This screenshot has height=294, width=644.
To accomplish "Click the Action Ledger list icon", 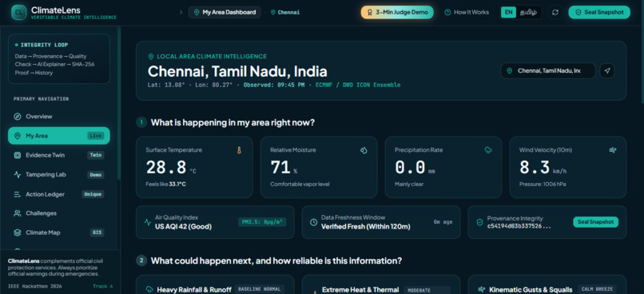I will click(x=18, y=194).
